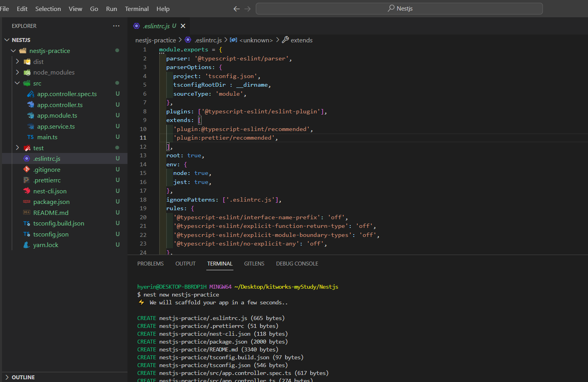
Task: Click the ESLint icon on the .eslintrc.js tab
Action: tap(137, 26)
